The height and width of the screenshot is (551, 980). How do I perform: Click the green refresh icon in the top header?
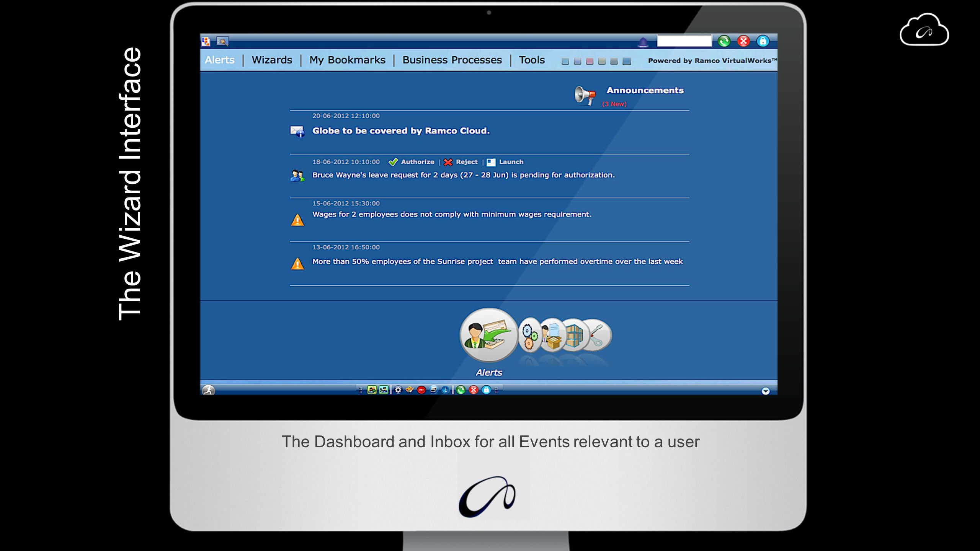724,41
